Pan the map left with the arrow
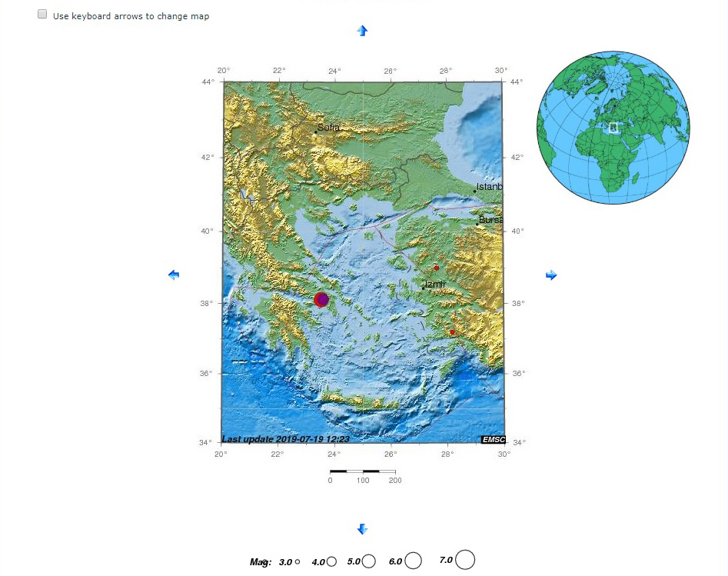This screenshot has width=728, height=576. point(174,275)
